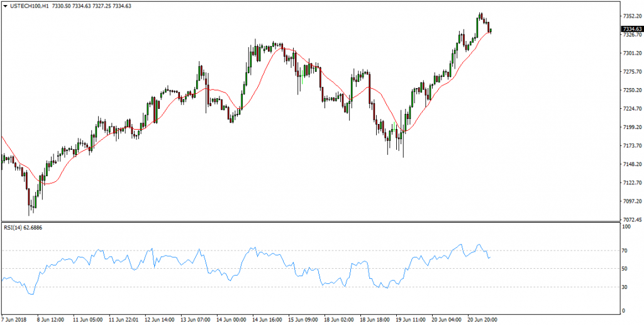The height and width of the screenshot is (326, 644).
Task: Click the 7 Jun 2018 date label
Action: [x=16, y=319]
